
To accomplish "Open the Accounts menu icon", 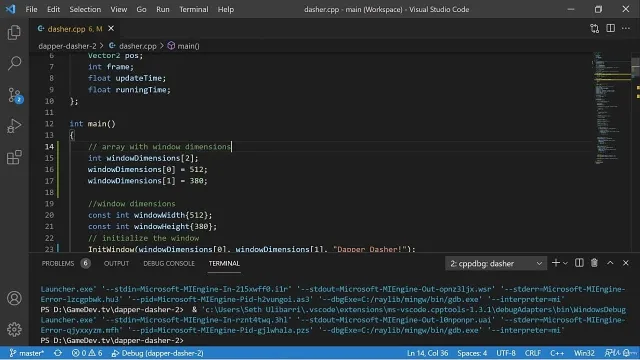I will pyautogui.click(x=14, y=298).
